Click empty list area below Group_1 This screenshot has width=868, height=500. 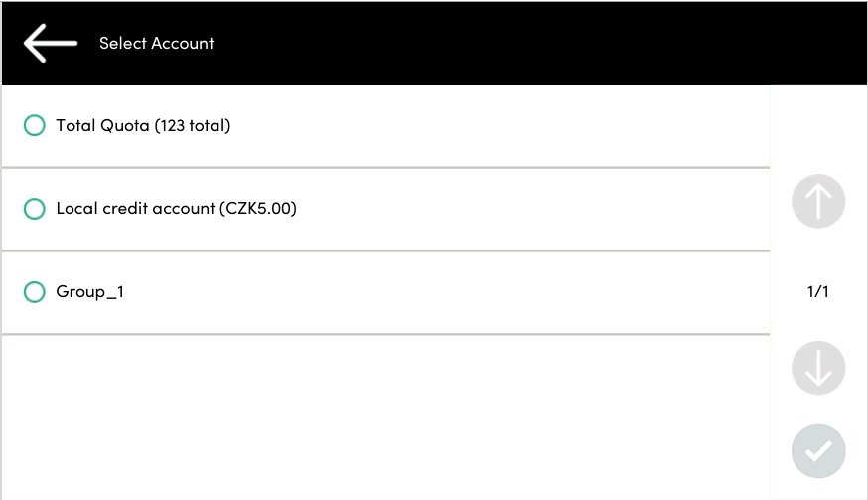click(385, 417)
